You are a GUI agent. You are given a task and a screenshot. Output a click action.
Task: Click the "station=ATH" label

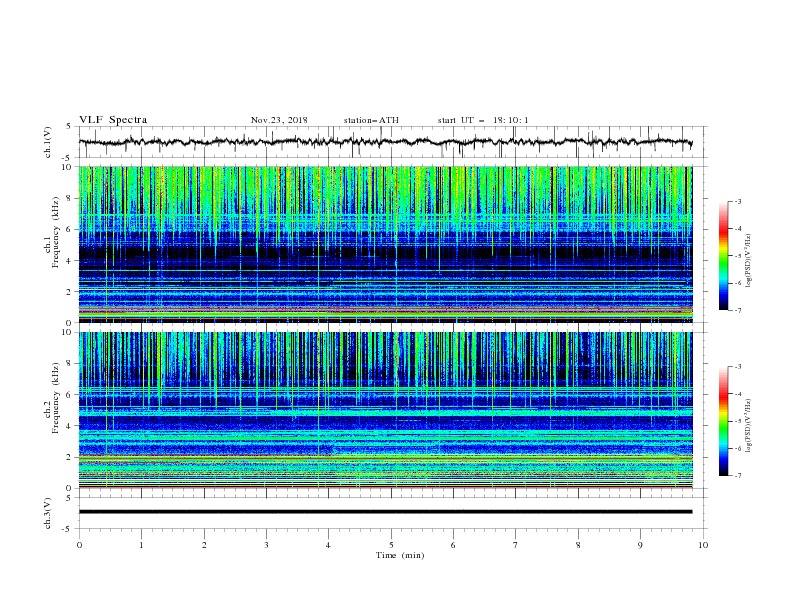coord(371,120)
